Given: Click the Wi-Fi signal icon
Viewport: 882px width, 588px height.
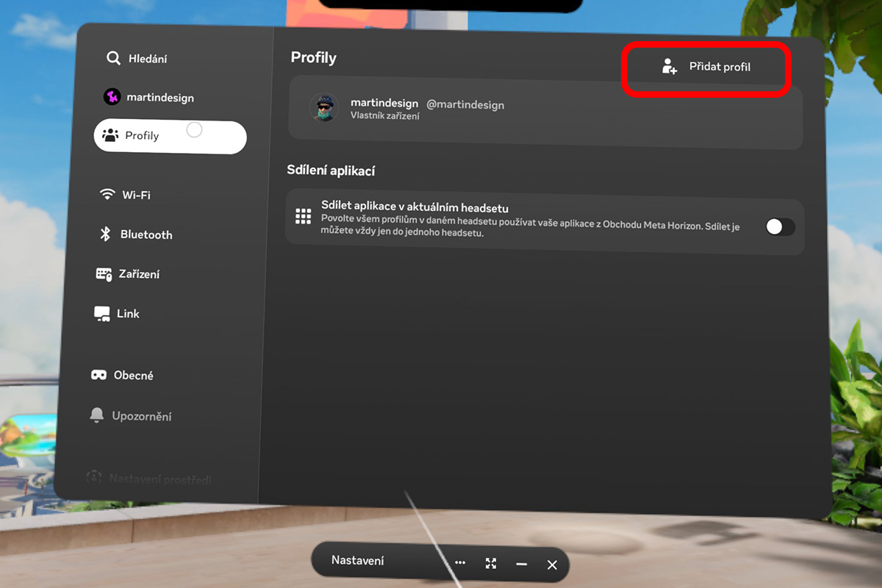Looking at the screenshot, I should 108,195.
